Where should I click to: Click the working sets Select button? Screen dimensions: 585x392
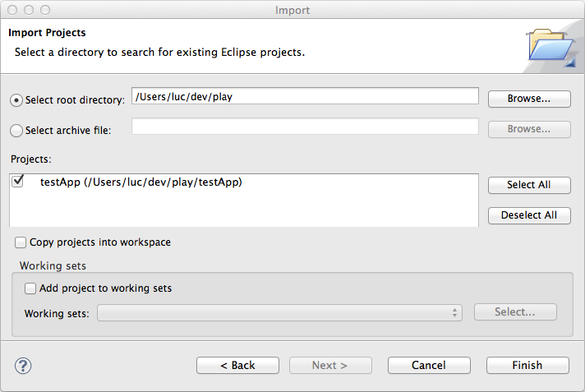click(514, 312)
